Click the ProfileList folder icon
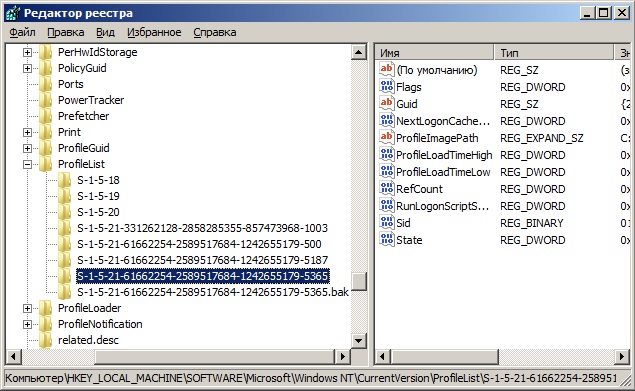The image size is (635, 391). 46,164
